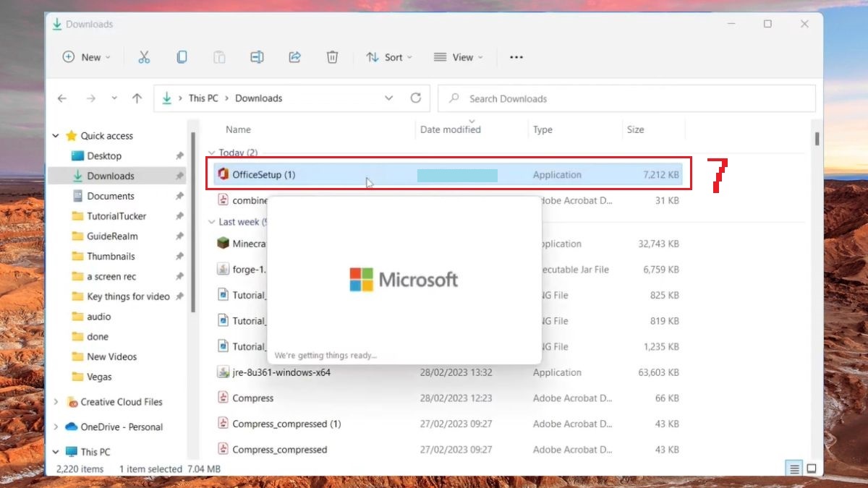Image resolution: width=868 pixels, height=488 pixels.
Task: Click the Java icon of jre-8u361
Action: click(224, 372)
